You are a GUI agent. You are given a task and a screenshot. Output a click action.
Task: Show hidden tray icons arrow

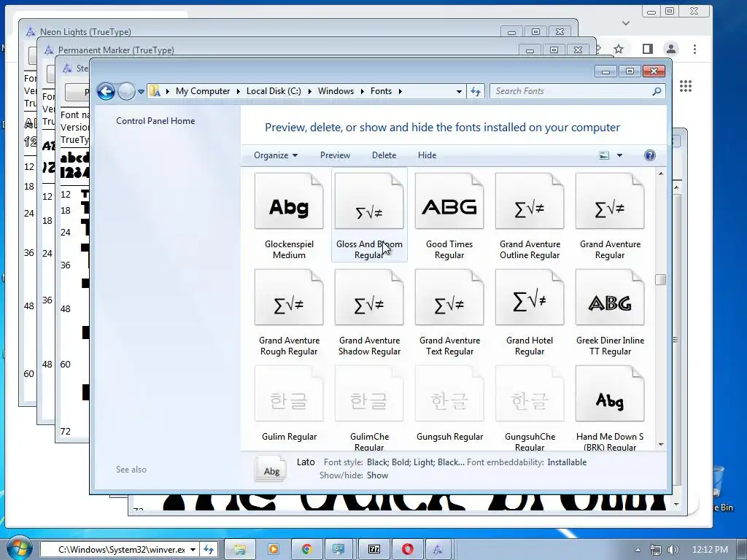pos(638,550)
